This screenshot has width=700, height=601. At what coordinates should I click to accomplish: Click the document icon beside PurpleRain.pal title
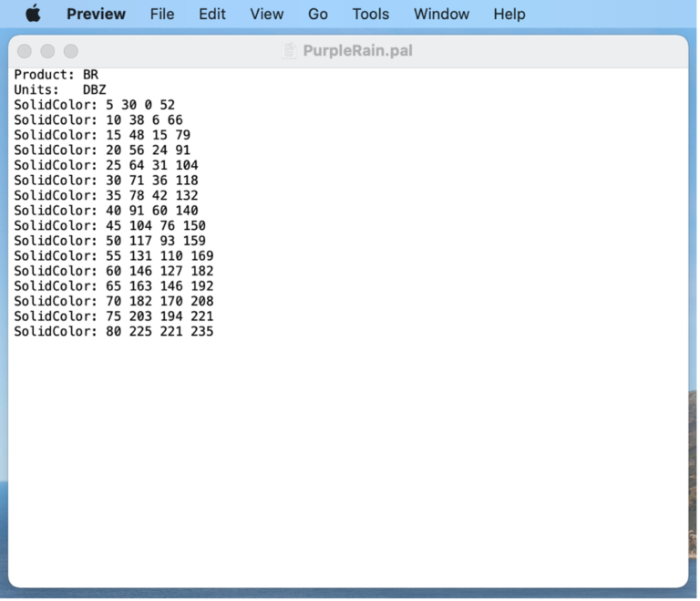(x=290, y=51)
